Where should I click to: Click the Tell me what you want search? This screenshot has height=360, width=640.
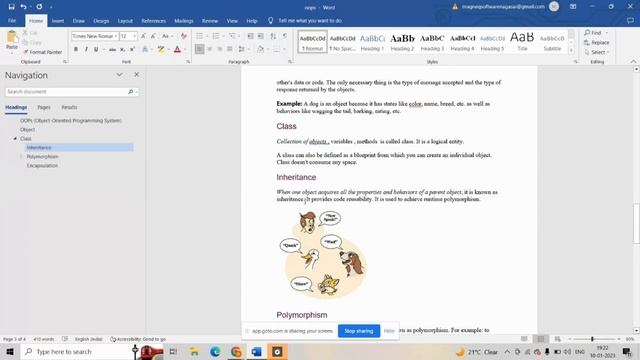click(310, 20)
